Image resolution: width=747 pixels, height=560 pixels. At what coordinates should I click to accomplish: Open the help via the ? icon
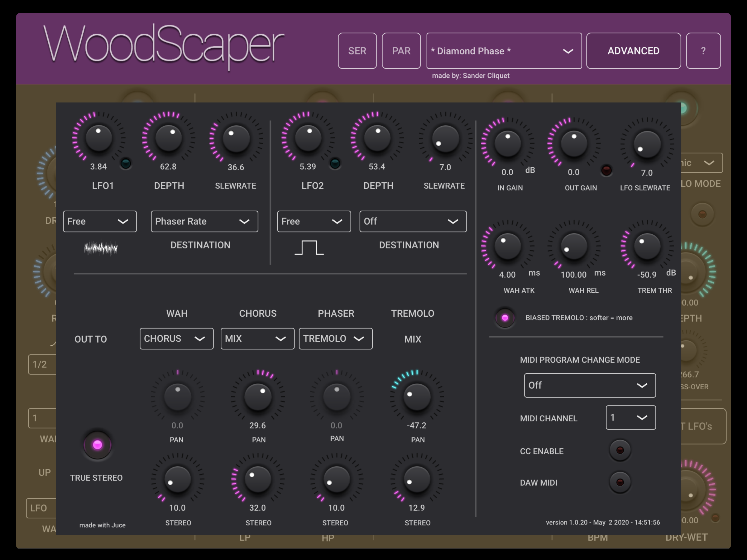click(x=704, y=51)
